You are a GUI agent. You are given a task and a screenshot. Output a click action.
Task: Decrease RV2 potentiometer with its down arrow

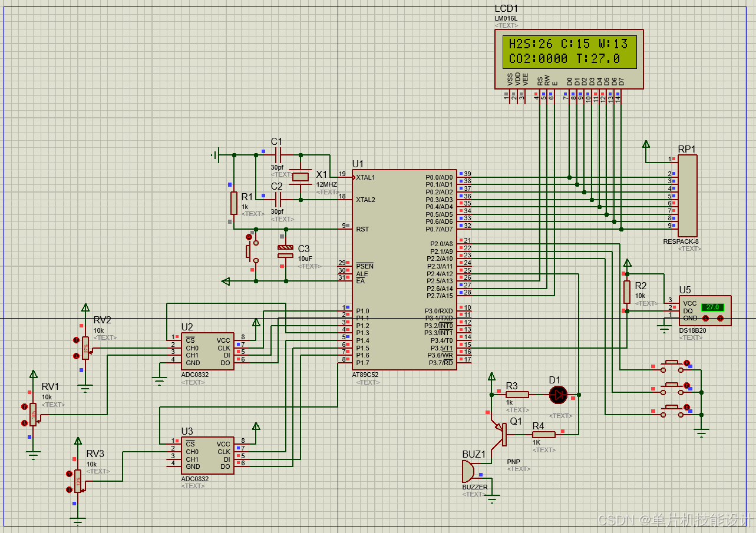coord(76,356)
